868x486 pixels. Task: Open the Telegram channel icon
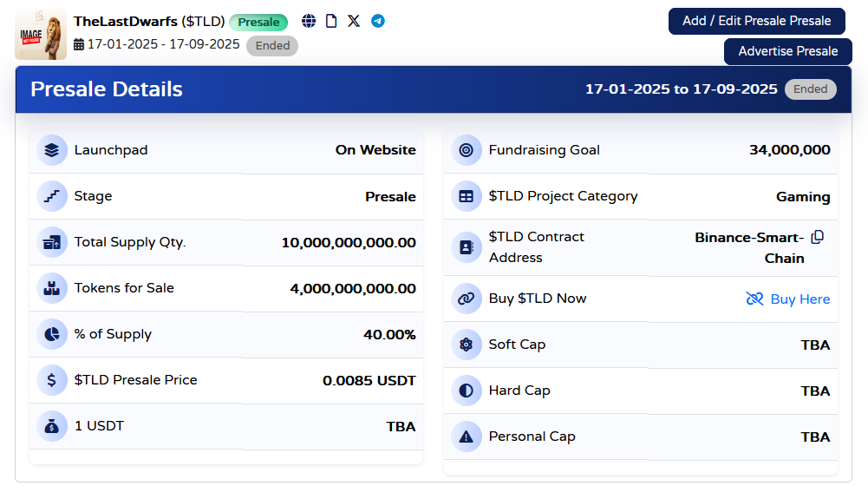point(378,21)
